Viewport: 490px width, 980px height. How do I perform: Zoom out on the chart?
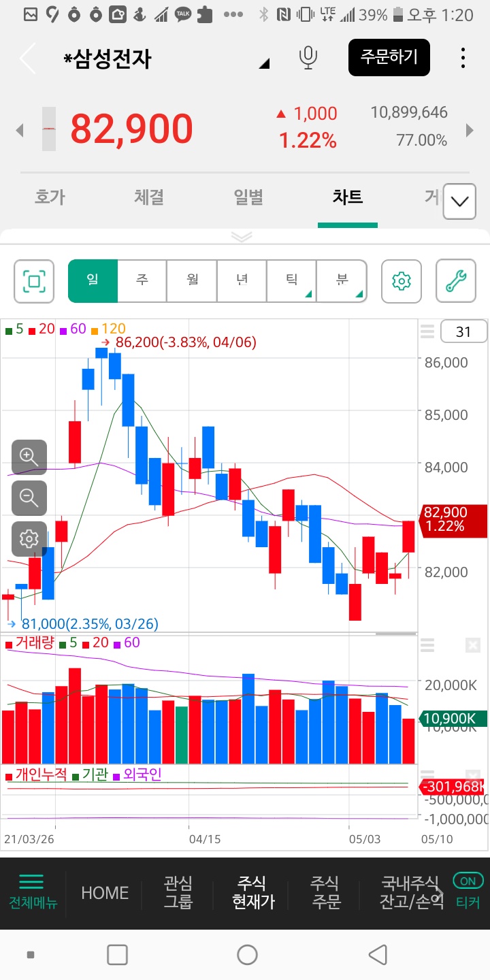(29, 497)
